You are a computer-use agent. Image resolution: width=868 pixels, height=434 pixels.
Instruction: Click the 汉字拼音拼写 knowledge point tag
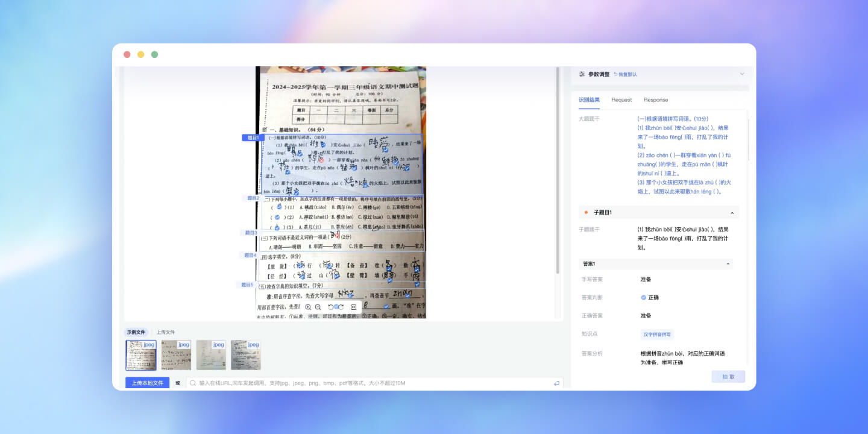pyautogui.click(x=657, y=334)
